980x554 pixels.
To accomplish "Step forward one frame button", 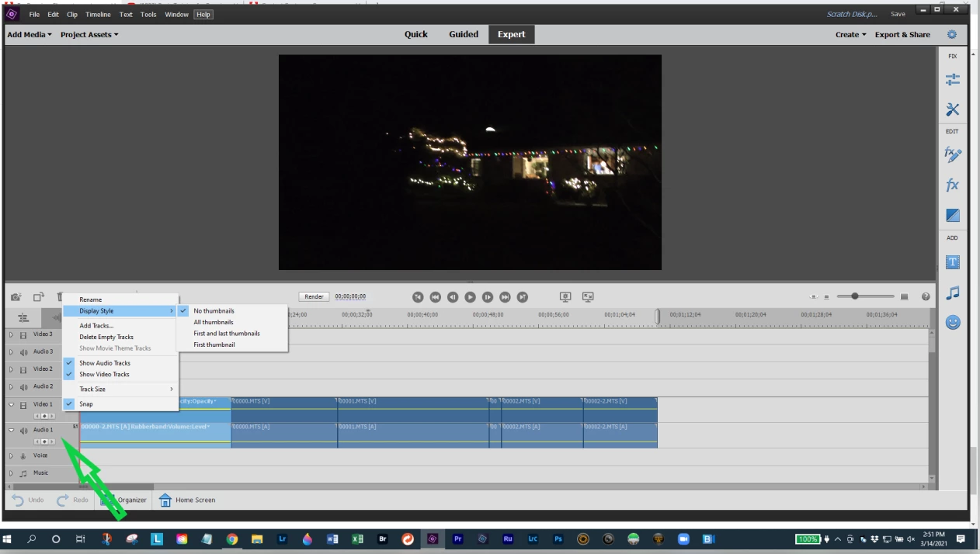I will (488, 297).
